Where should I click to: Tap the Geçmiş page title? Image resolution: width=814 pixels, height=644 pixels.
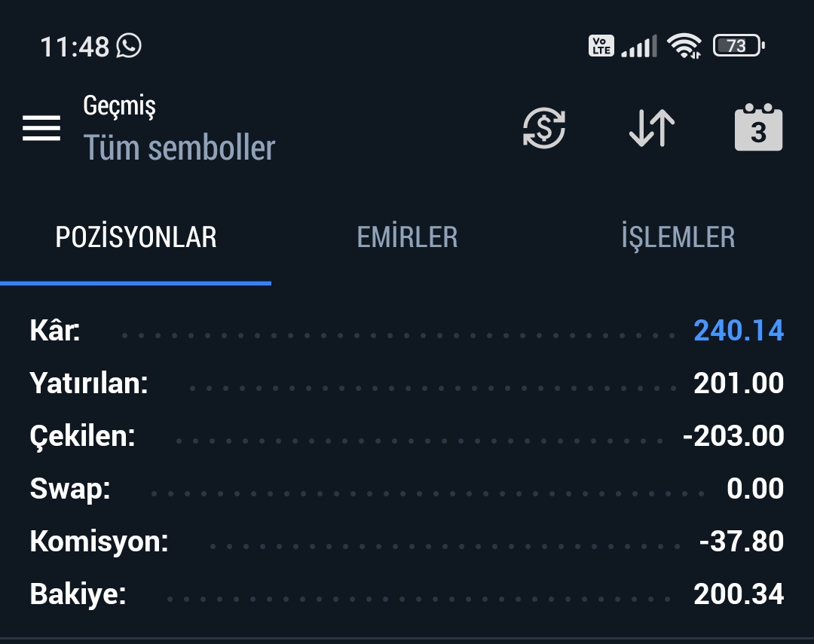click(119, 106)
